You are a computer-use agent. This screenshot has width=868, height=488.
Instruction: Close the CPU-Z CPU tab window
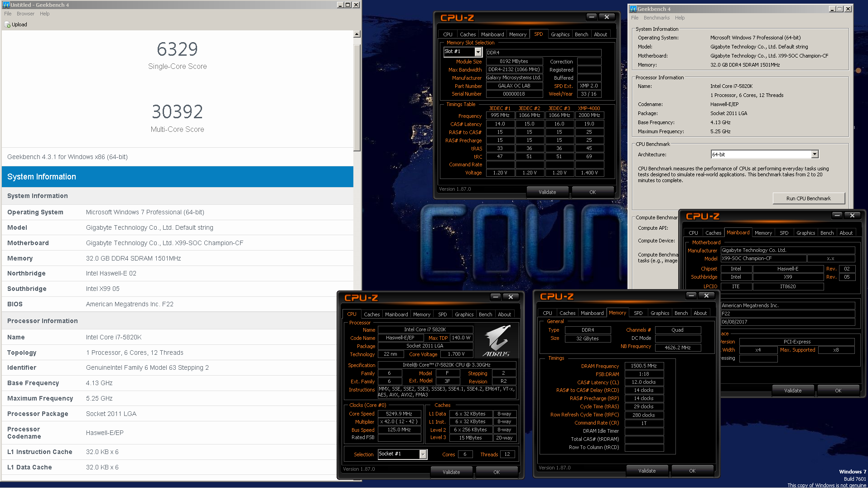pos(511,297)
